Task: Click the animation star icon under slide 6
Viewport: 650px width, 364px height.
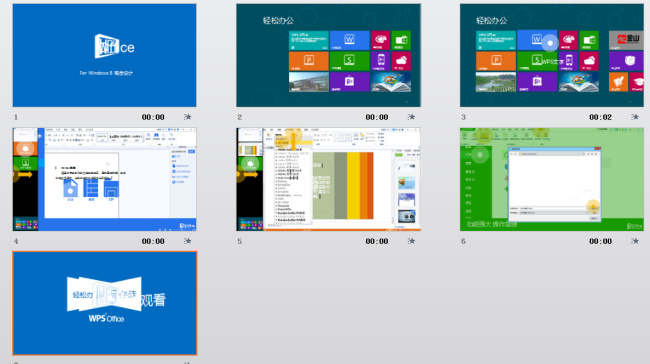Action: 635,241
